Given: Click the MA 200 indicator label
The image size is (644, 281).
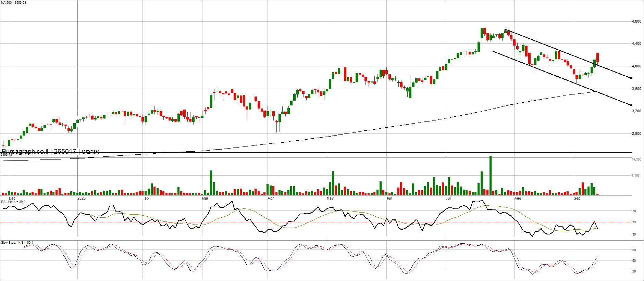Looking at the screenshot, I should click(13, 3).
